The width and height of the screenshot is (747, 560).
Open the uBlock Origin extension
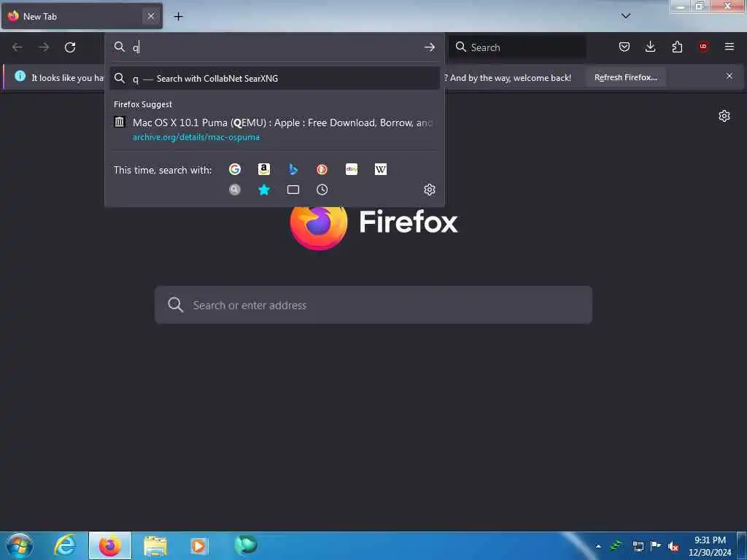[703, 47]
